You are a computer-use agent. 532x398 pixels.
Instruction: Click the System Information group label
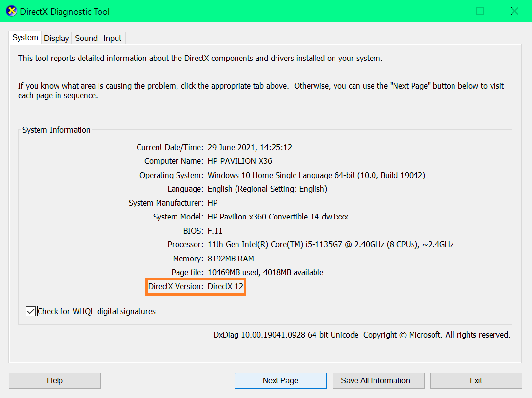pyautogui.click(x=57, y=130)
